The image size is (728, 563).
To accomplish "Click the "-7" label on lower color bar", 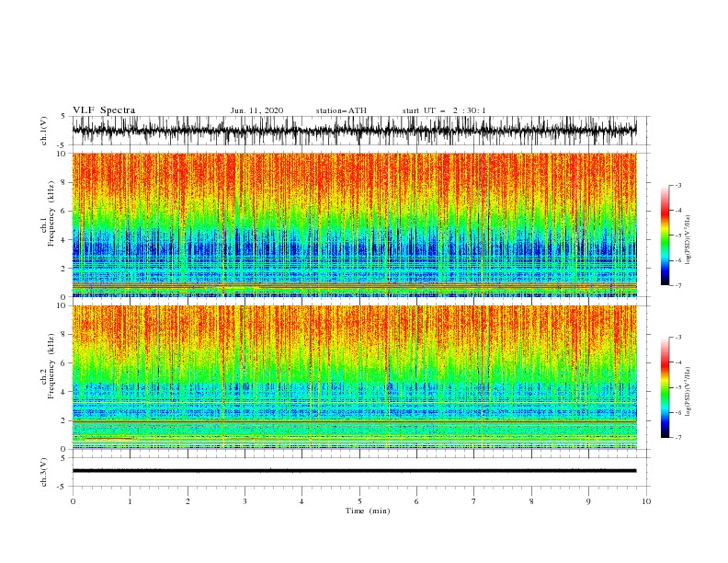I will pos(677,437).
